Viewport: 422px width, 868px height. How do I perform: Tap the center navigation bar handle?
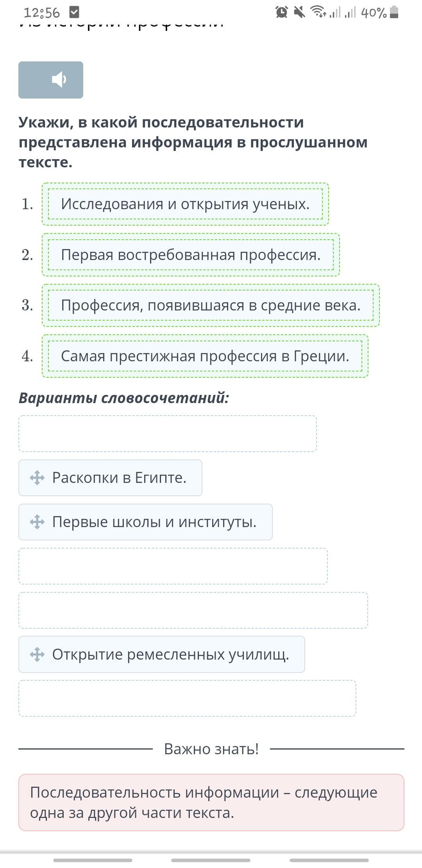(x=211, y=860)
